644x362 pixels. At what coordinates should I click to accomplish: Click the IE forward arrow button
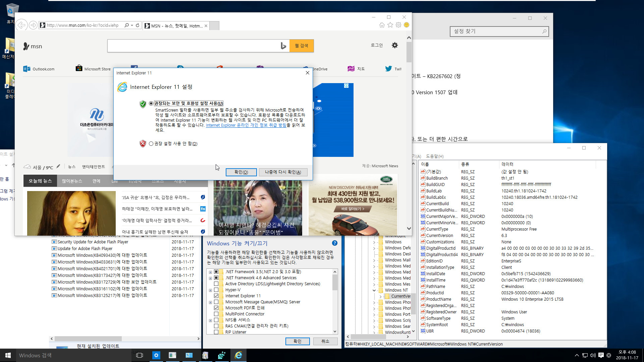point(33,25)
